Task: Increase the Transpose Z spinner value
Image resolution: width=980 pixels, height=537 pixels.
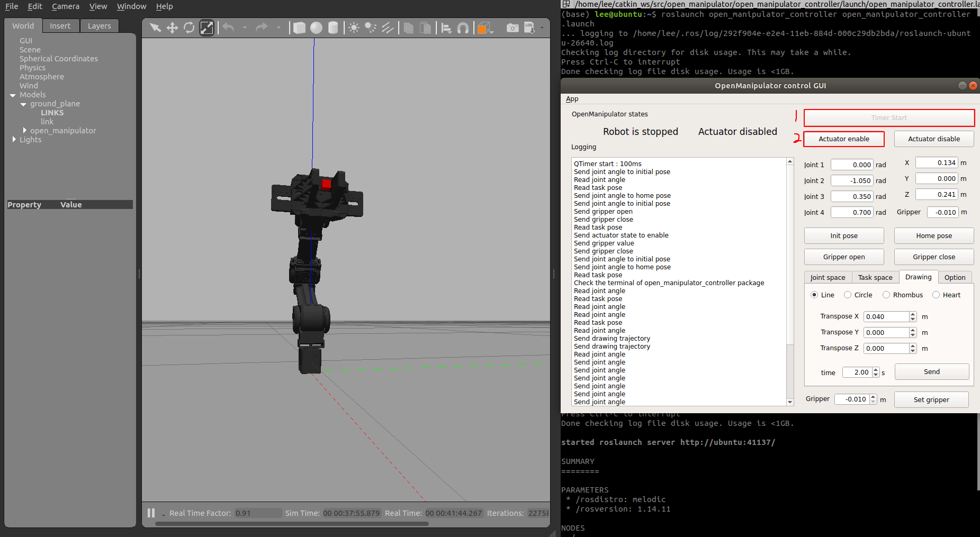Action: click(913, 346)
